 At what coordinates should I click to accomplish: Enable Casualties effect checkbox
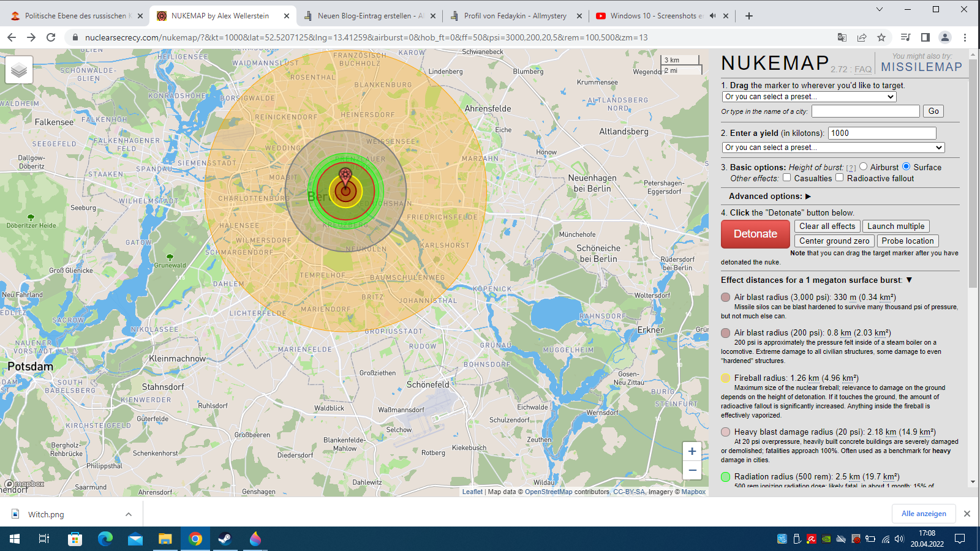tap(787, 178)
